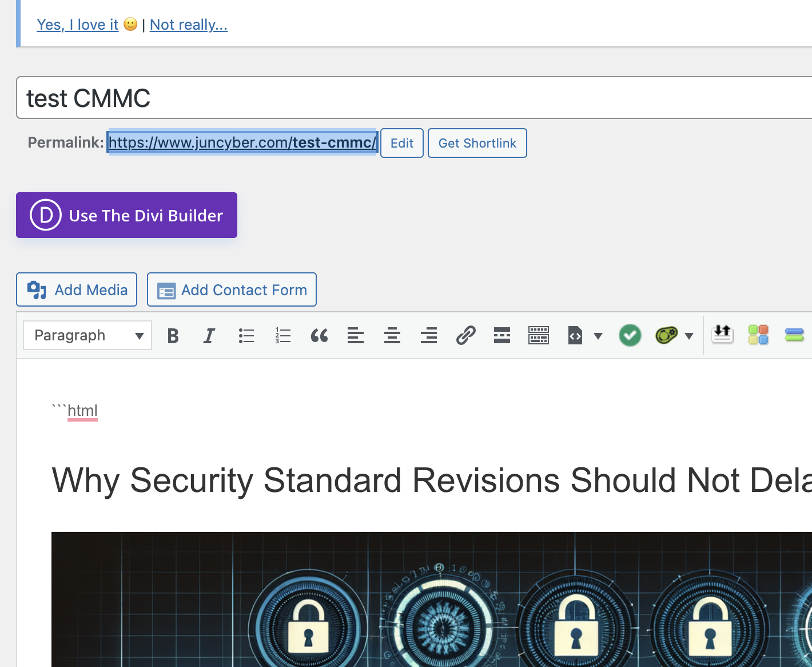This screenshot has height=667, width=812.
Task: Open the Paragraph format dropdown
Action: coord(87,335)
